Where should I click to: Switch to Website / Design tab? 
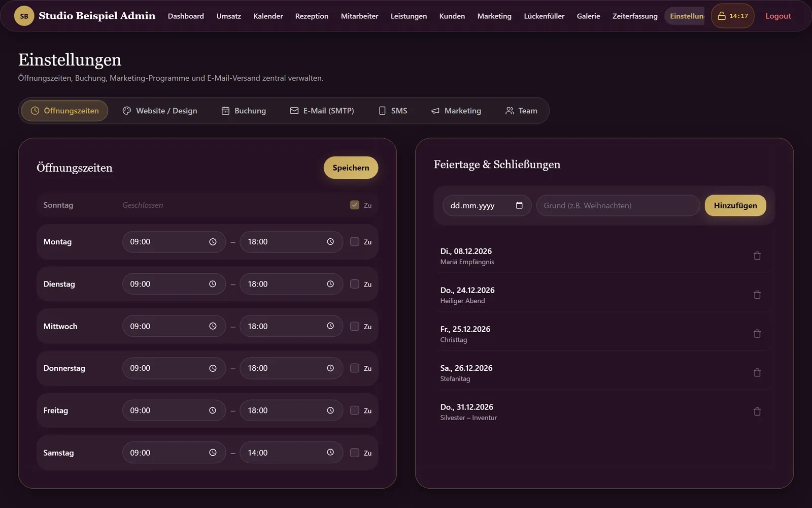click(x=160, y=111)
